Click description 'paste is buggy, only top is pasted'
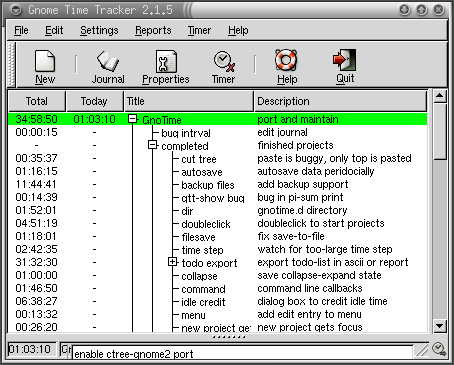 tap(334, 158)
